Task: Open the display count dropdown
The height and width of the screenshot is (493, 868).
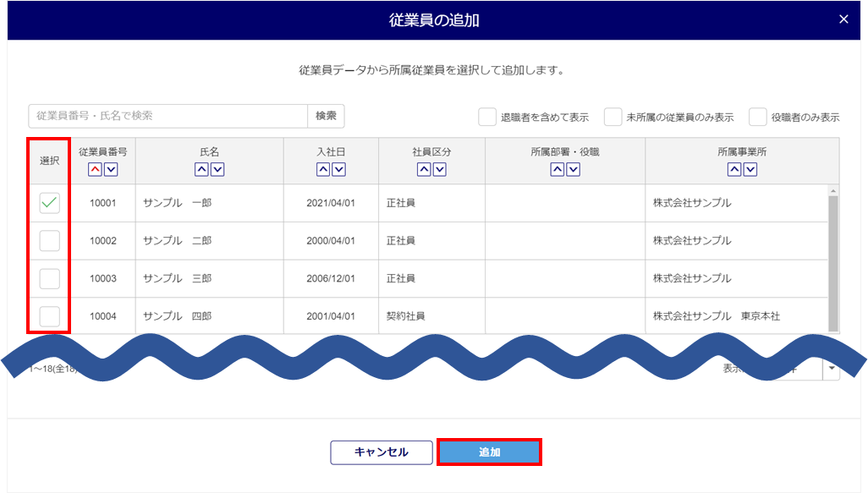Action: tap(831, 368)
